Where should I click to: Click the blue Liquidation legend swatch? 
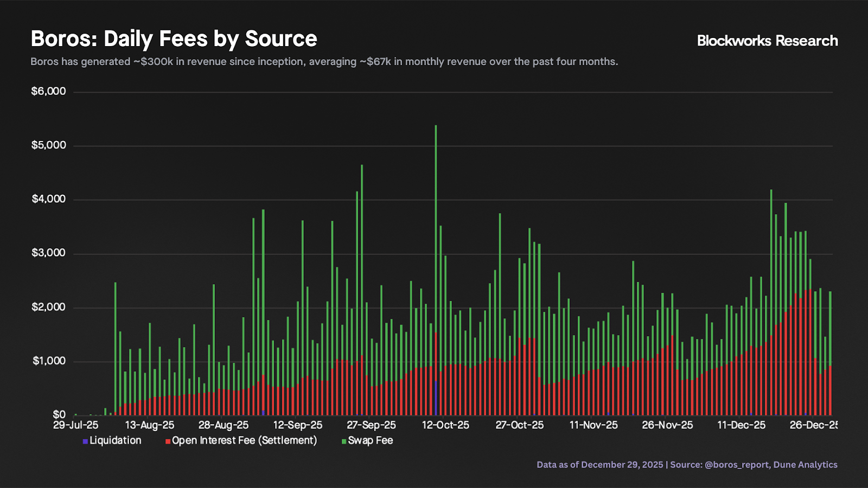click(x=85, y=441)
